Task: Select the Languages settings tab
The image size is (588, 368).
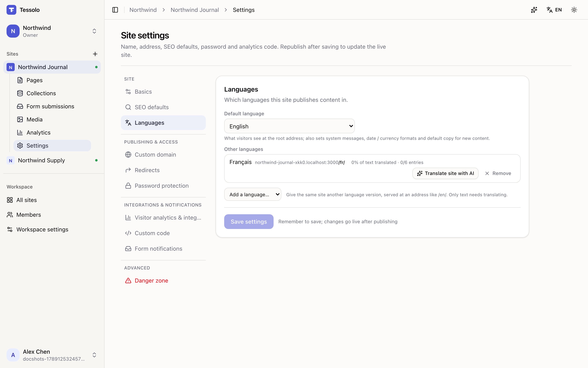Action: [x=163, y=123]
